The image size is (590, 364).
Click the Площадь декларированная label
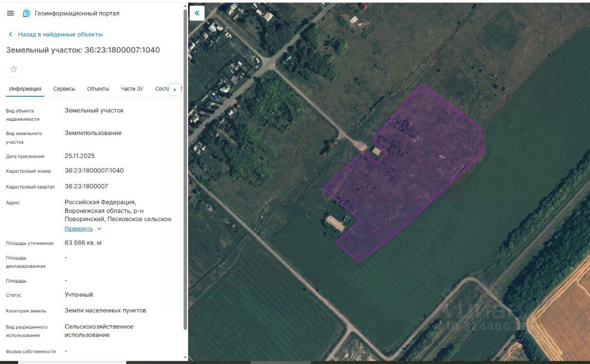(x=26, y=262)
